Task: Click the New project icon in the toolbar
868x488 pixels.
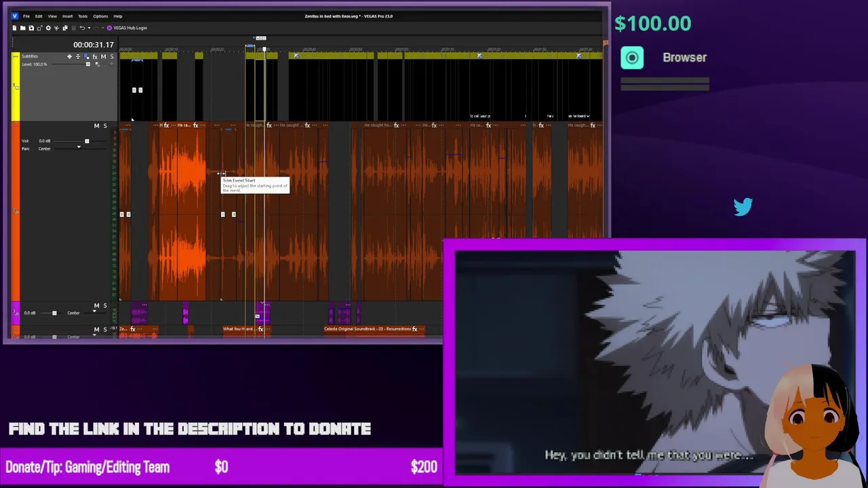Action: point(14,28)
